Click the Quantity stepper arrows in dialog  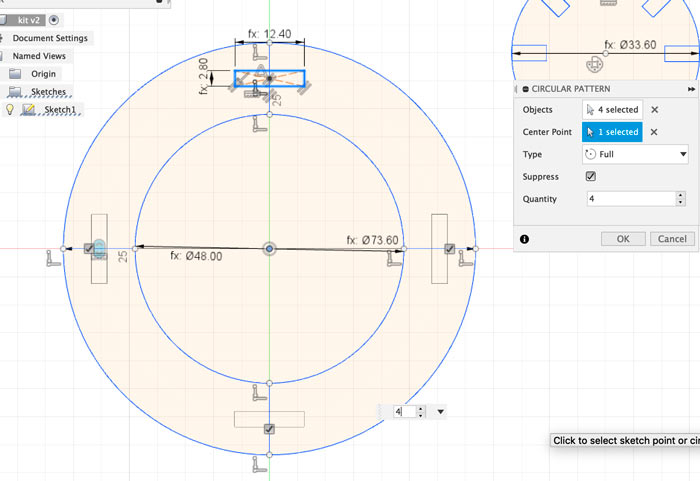[680, 199]
